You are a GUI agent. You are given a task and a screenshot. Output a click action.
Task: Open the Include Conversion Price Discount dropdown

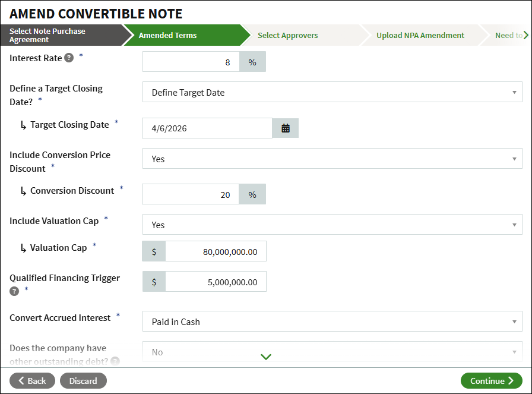332,159
